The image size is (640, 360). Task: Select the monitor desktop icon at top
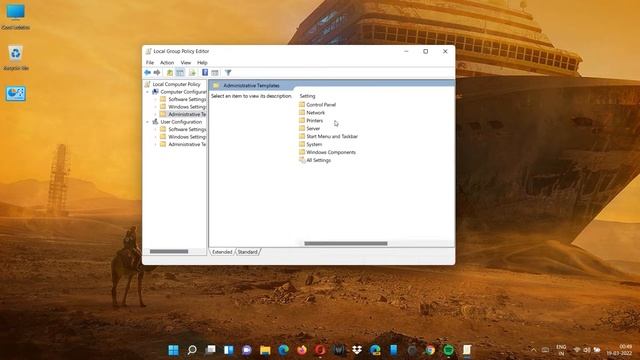click(x=16, y=17)
